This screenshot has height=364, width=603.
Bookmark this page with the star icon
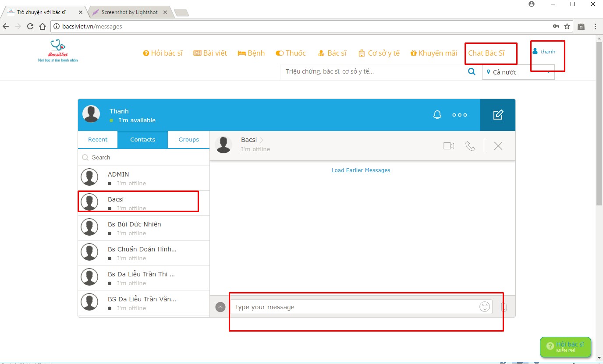point(567,26)
